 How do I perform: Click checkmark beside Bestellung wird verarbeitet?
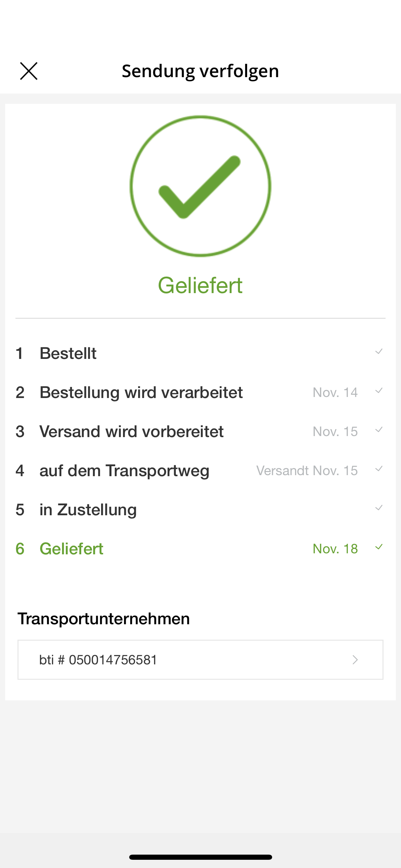pos(379,391)
